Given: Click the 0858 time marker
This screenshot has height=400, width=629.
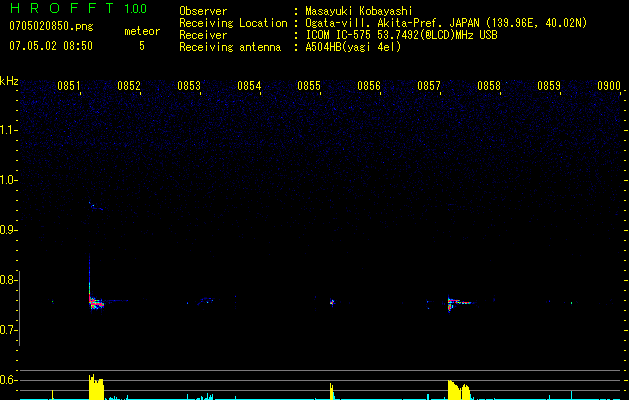Looking at the screenshot, I should click(x=489, y=86).
